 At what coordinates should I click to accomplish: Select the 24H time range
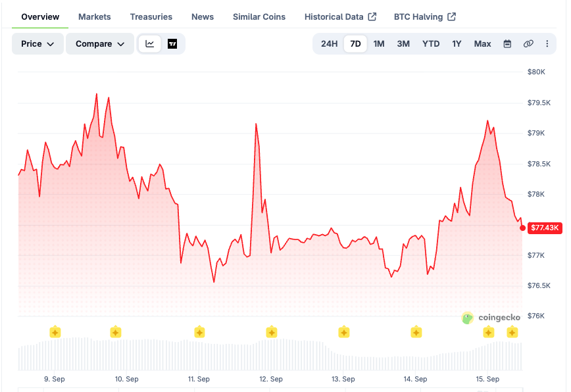pos(329,43)
